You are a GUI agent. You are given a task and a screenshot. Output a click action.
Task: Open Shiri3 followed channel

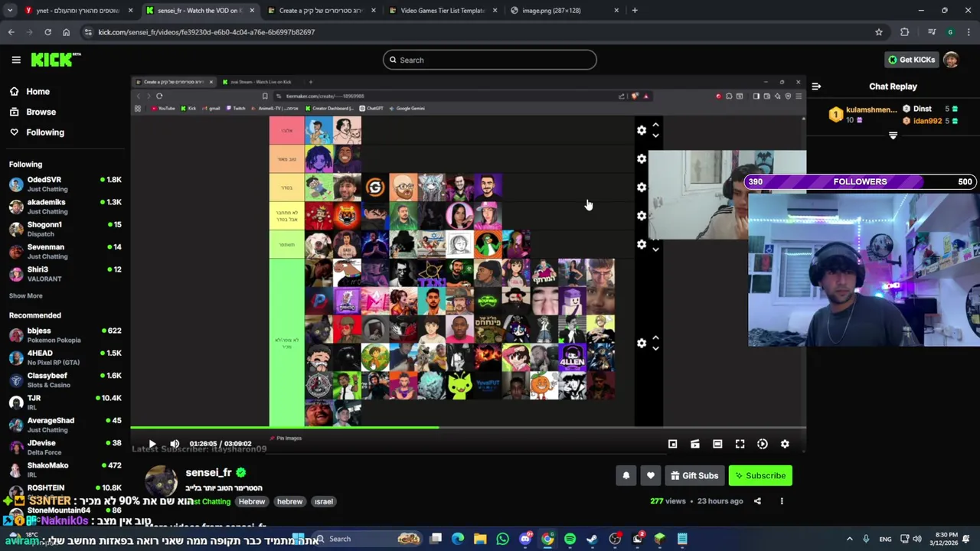click(x=65, y=274)
